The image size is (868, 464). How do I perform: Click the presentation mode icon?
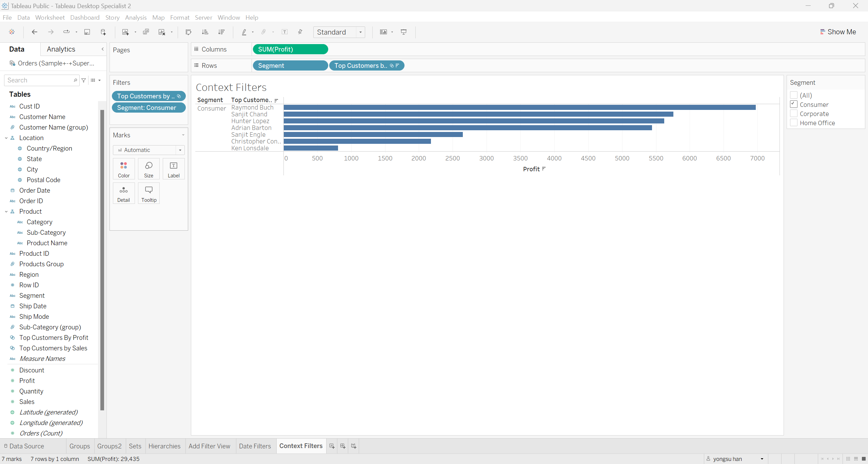point(403,32)
